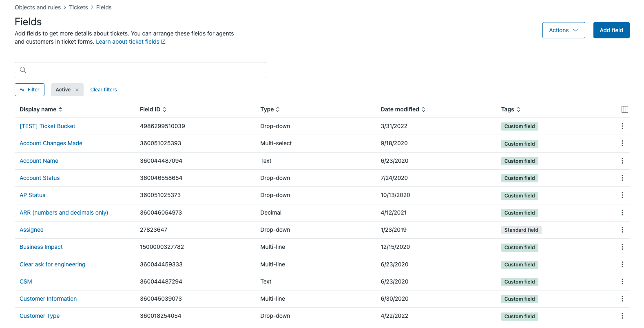644x328 pixels.
Task: Open Account Changes Made field
Action: coord(51,143)
